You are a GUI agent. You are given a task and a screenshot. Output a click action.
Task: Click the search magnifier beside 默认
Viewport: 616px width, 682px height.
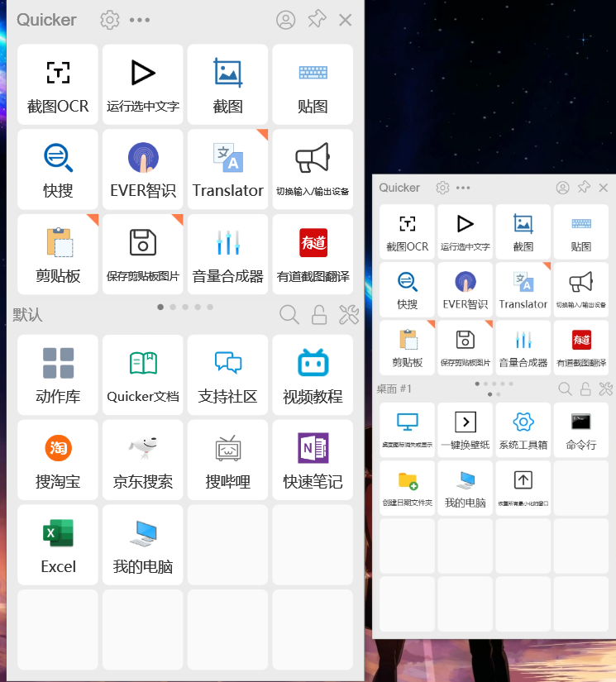point(289,314)
